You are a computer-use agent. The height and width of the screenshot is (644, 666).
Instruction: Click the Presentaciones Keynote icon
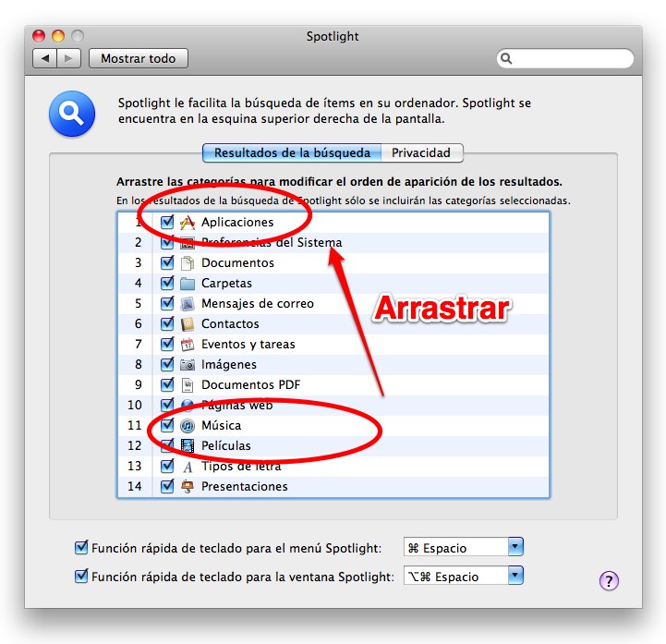tap(188, 486)
